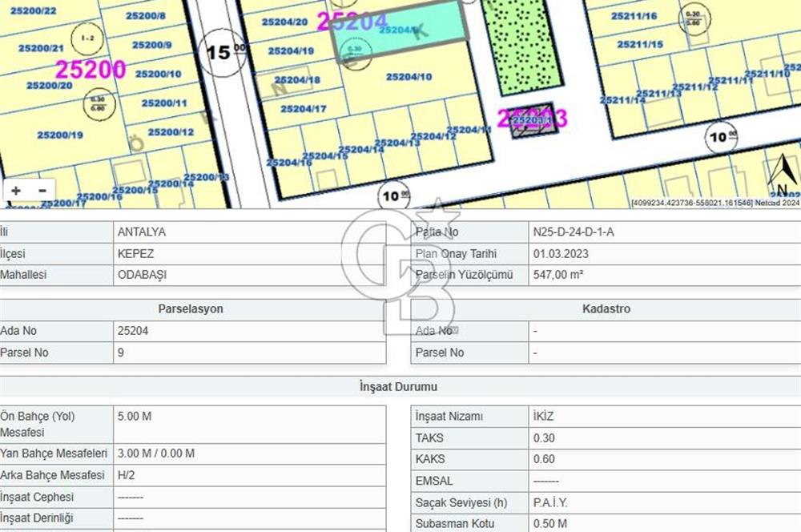Click the ANTALYA province value
Screen dimensions: 801x532
click(x=142, y=232)
